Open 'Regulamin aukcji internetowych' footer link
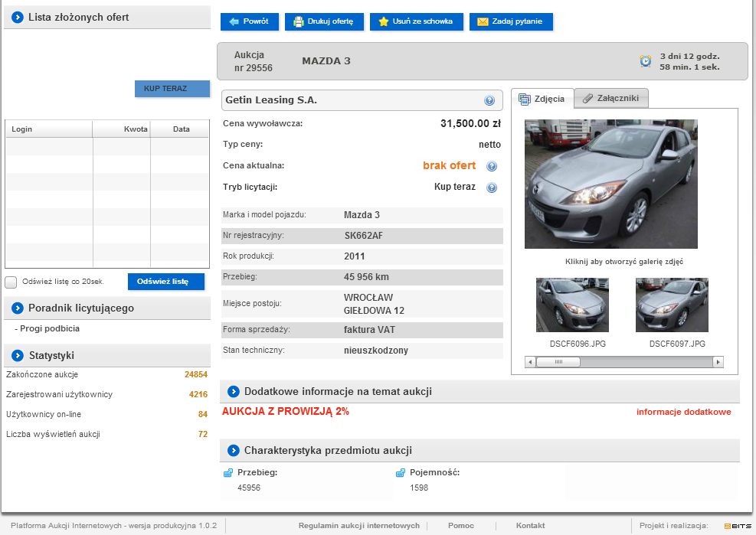Screen dimensions: 756x535 [358, 526]
